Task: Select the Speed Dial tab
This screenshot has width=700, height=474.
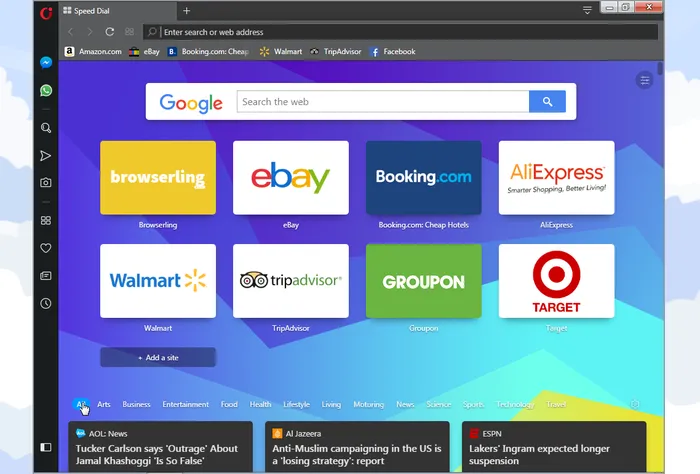Action: coord(117,11)
